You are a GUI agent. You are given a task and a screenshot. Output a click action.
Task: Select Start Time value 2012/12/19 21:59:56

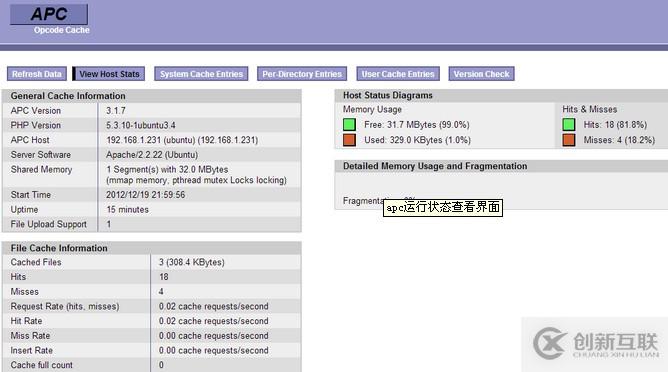[x=146, y=195]
